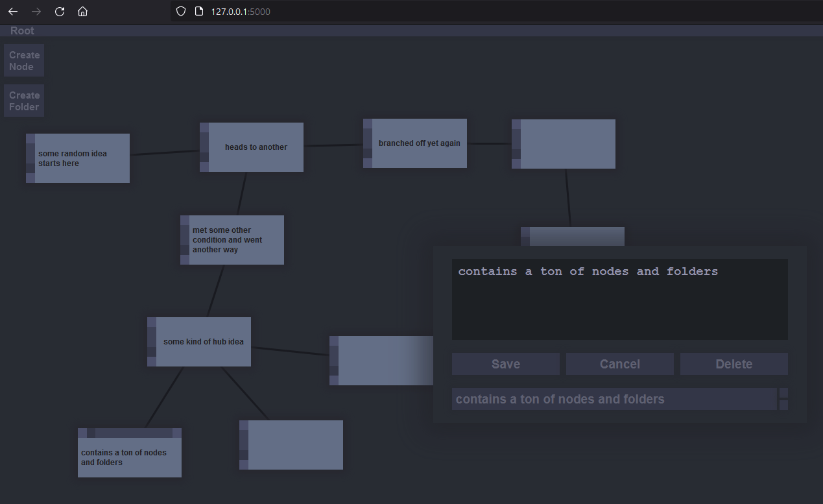Delete the node via the Delete button
This screenshot has height=504, width=823.
coord(734,364)
